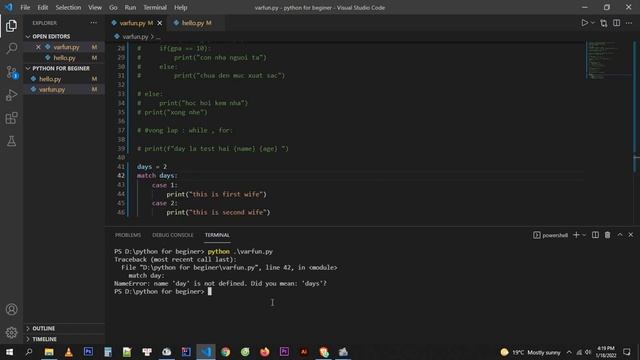The height and width of the screenshot is (360, 640).
Task: Switch to the Problems panel tab
Action: pos(128,235)
